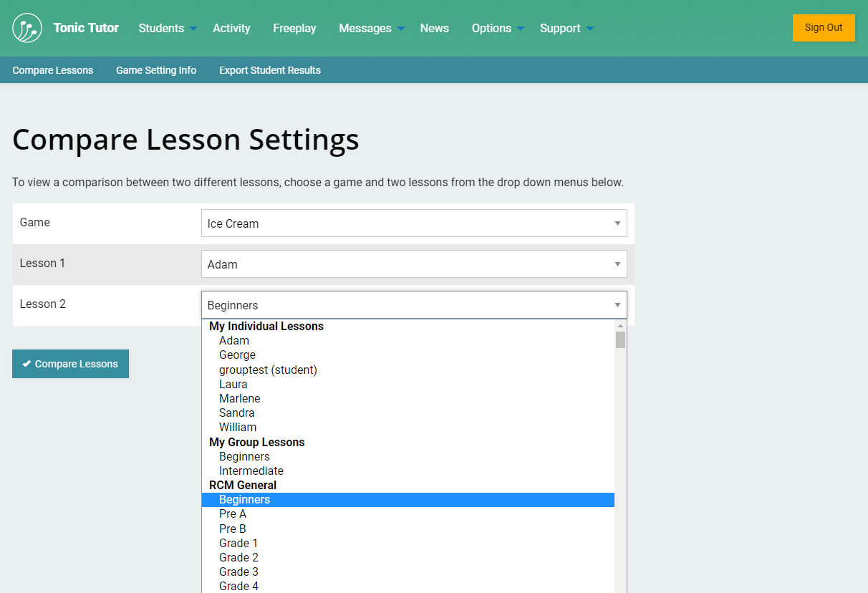This screenshot has width=868, height=593.
Task: Open Export Student Results page
Action: tap(269, 70)
